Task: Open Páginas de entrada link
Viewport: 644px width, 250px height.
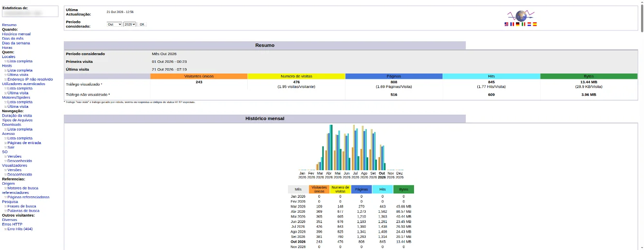Action: coord(24,143)
